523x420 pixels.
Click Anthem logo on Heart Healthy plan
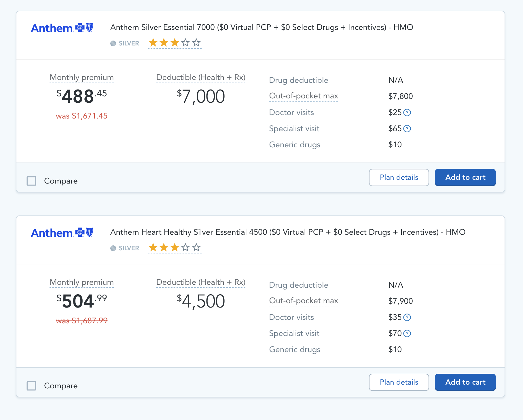coord(62,233)
